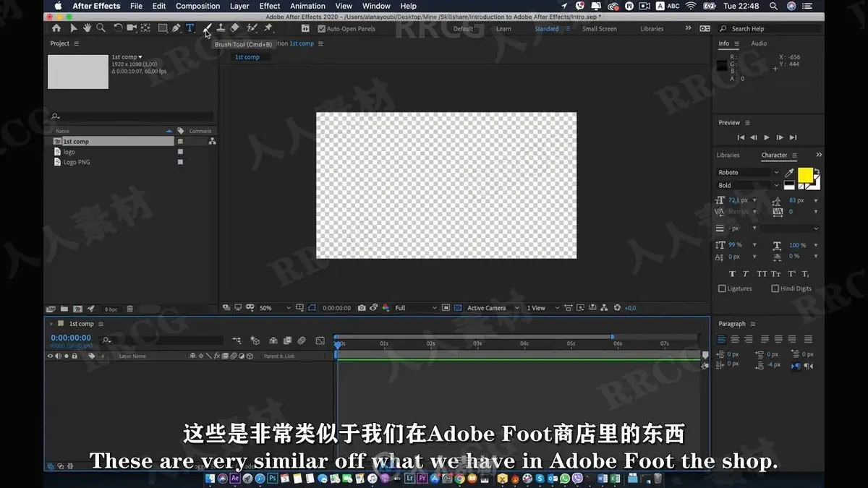Select the Type tool
Viewport: 868px width, 488px height.
coord(190,28)
